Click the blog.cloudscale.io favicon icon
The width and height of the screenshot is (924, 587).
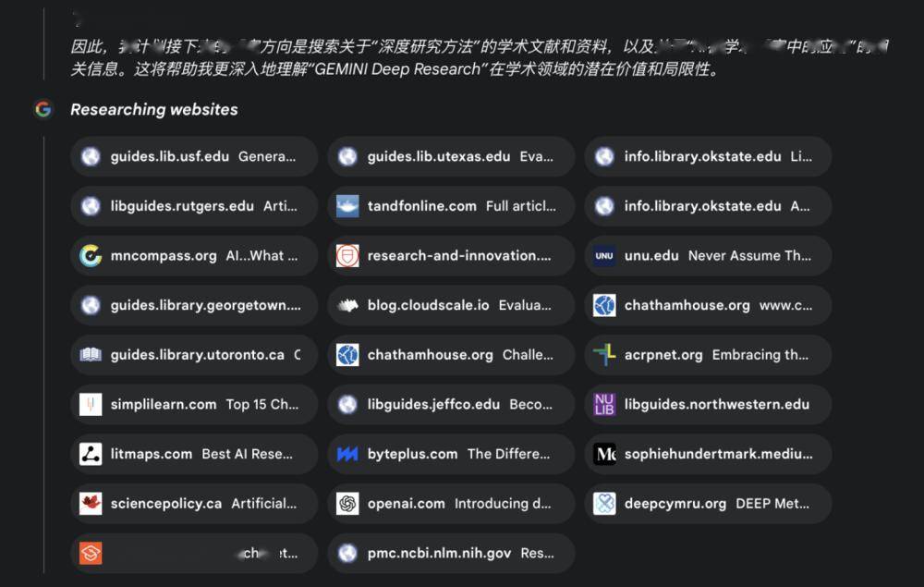[x=347, y=305]
